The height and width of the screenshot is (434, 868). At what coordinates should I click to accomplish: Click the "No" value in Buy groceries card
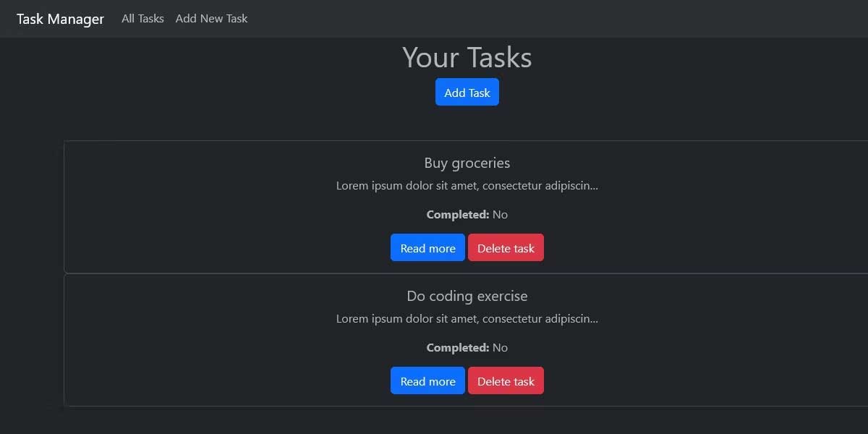pyautogui.click(x=500, y=215)
